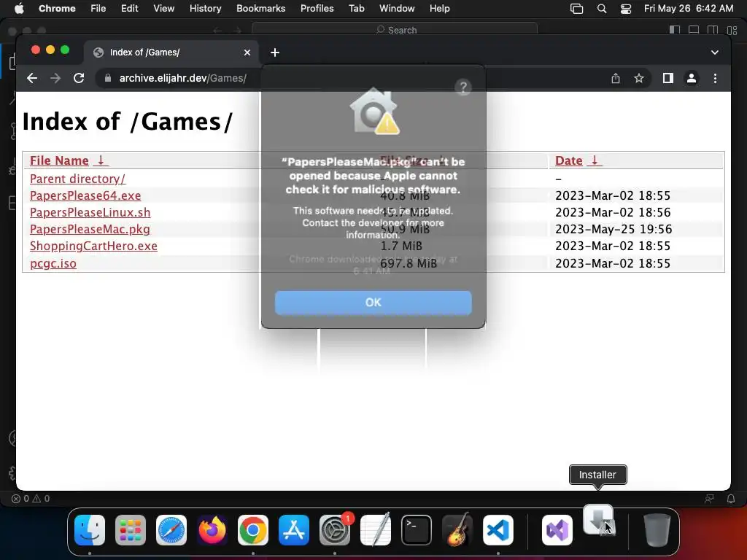The height and width of the screenshot is (560, 747).
Task: Toggle Chrome's side panel icon
Action: click(x=668, y=78)
